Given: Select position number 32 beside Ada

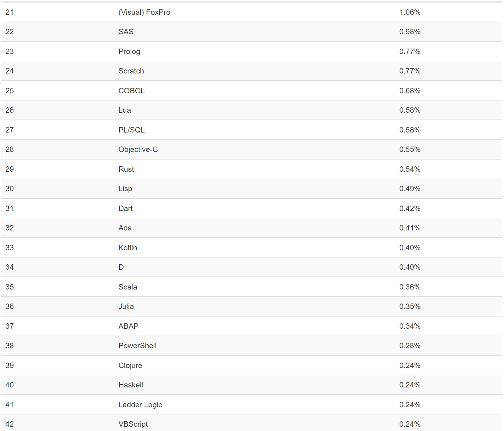Looking at the screenshot, I should 10,228.
